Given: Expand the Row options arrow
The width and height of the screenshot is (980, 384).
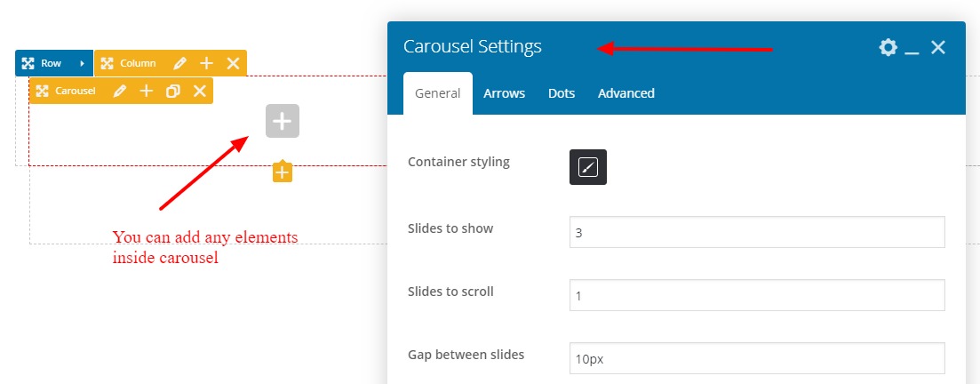Looking at the screenshot, I should point(82,63).
